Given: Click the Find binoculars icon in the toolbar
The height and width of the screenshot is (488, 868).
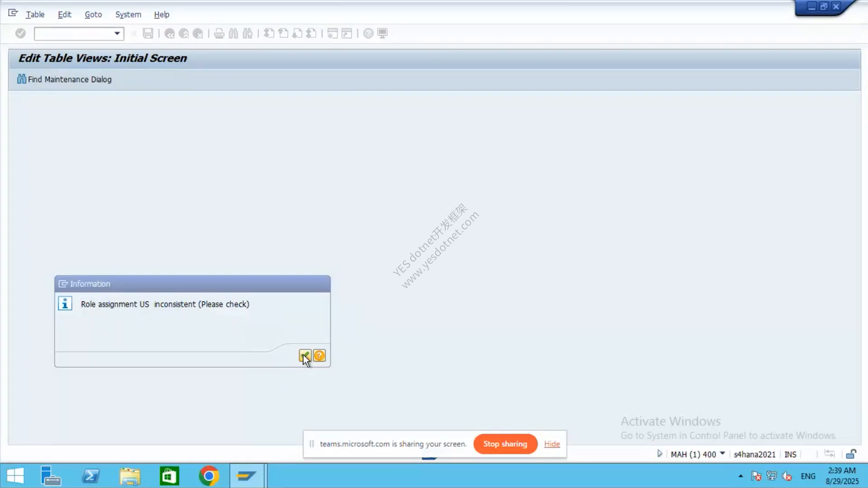Looking at the screenshot, I should tap(233, 33).
